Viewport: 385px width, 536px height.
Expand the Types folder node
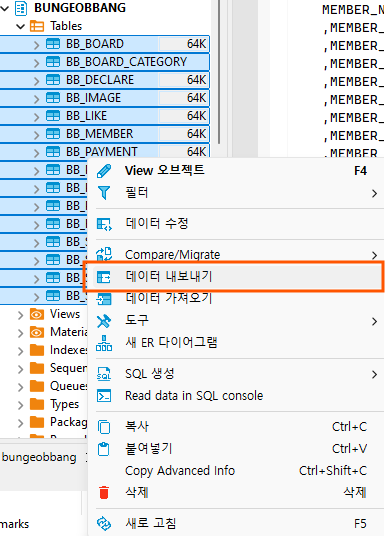coord(21,405)
